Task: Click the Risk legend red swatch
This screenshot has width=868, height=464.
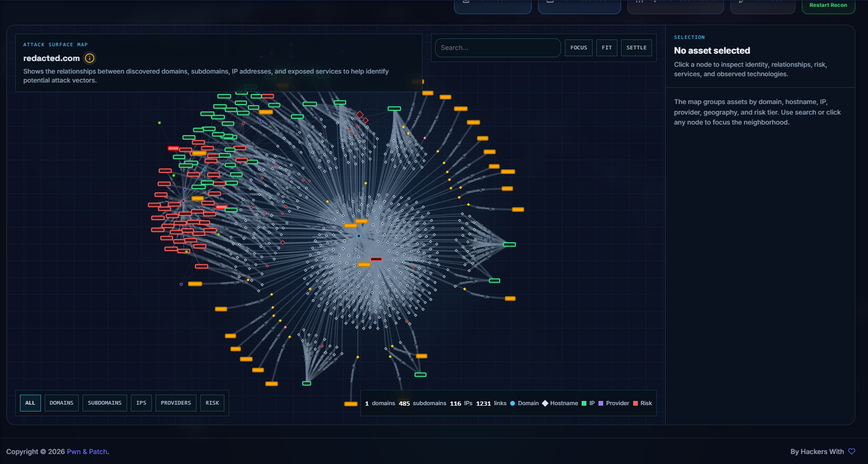Action: pos(635,404)
